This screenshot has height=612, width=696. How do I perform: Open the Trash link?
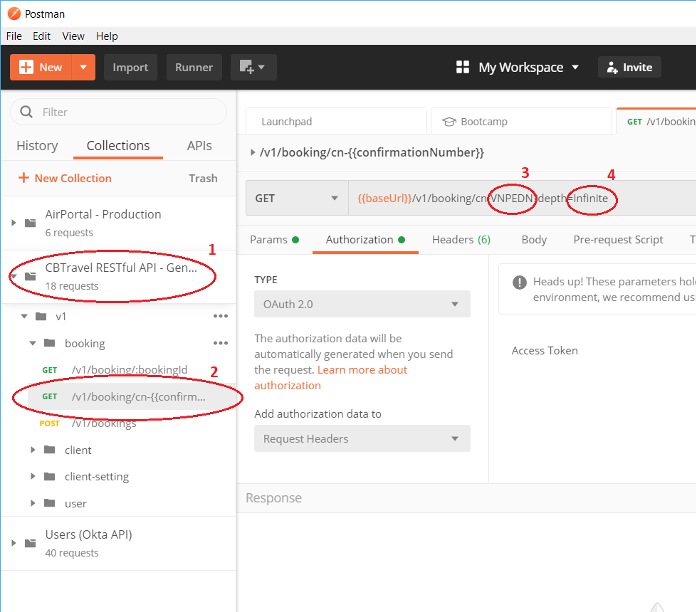point(203,178)
